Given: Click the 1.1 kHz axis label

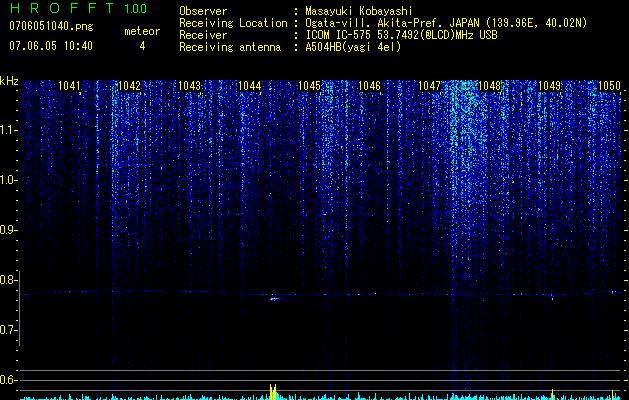Looking at the screenshot, I should tap(9, 130).
